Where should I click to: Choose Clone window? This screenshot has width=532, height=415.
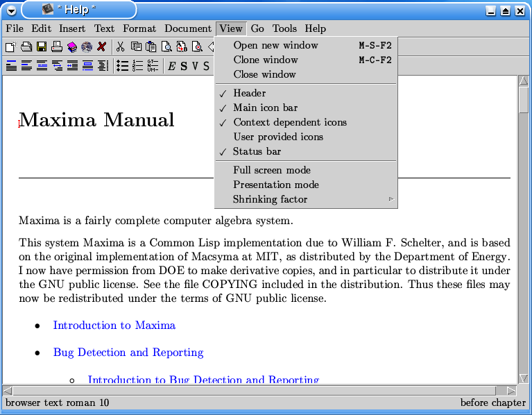pos(306,60)
